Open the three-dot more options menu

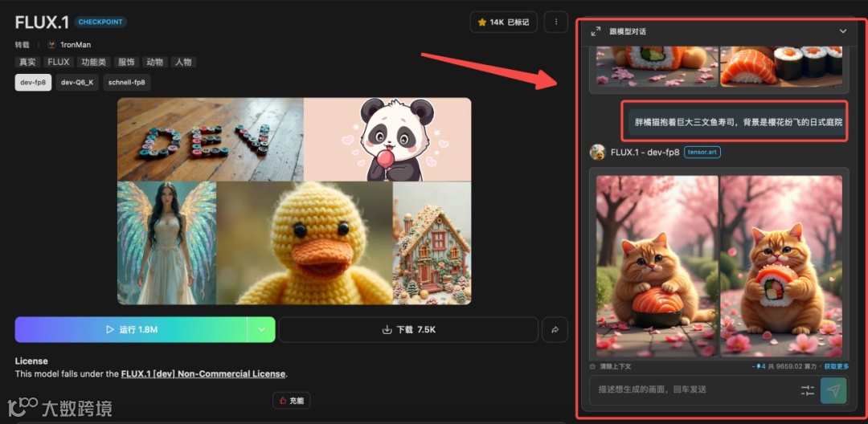pos(556,22)
